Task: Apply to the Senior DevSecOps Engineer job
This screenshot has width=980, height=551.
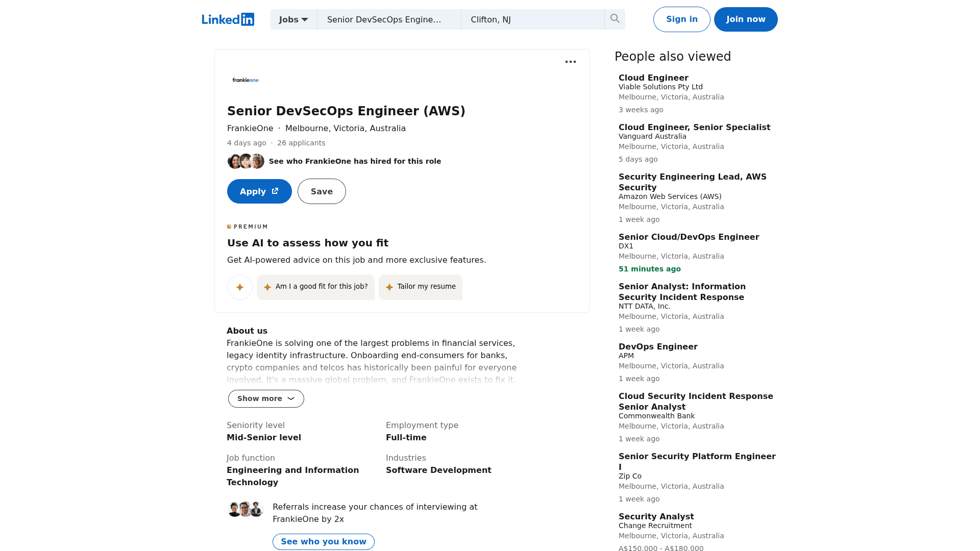Action: click(259, 191)
